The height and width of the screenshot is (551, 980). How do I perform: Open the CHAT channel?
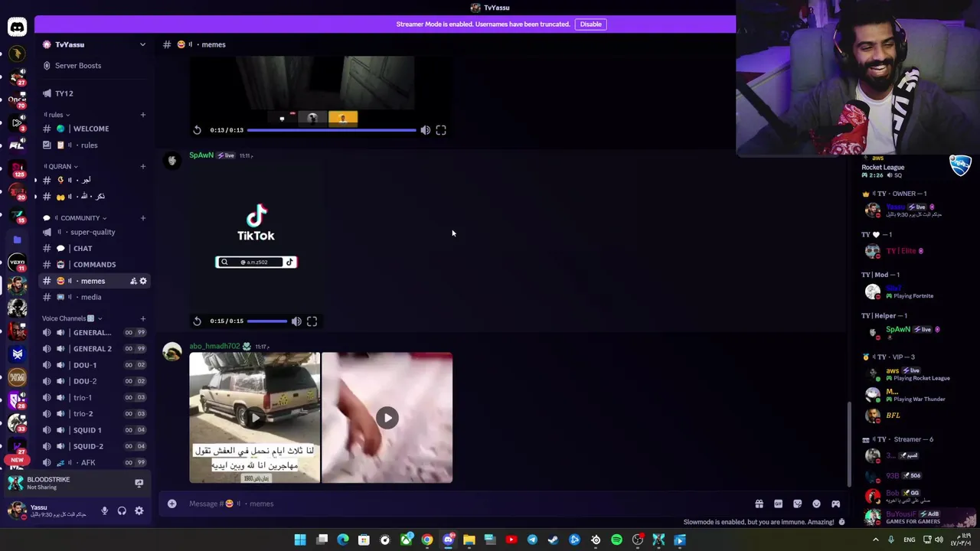(x=94, y=248)
